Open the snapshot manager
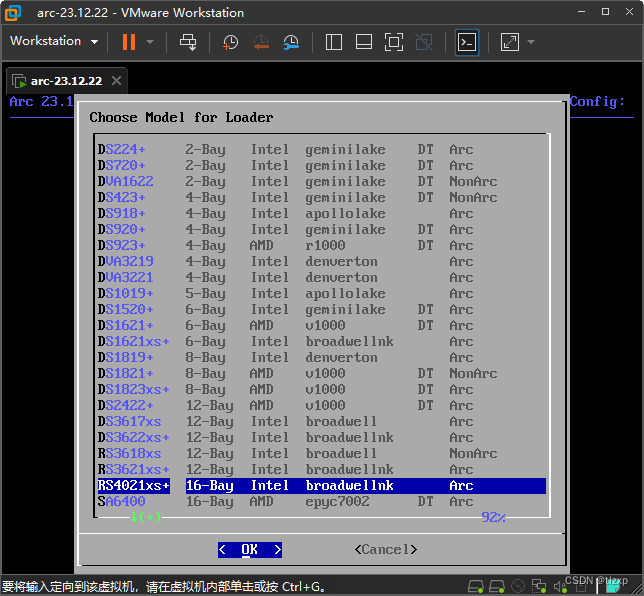Viewport: 644px width, 596px height. pyautogui.click(x=291, y=42)
